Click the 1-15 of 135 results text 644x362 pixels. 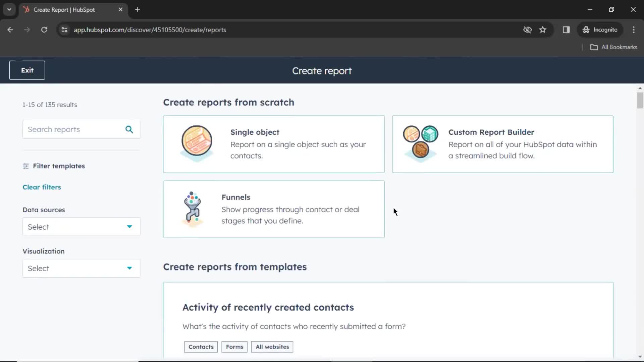(x=50, y=105)
